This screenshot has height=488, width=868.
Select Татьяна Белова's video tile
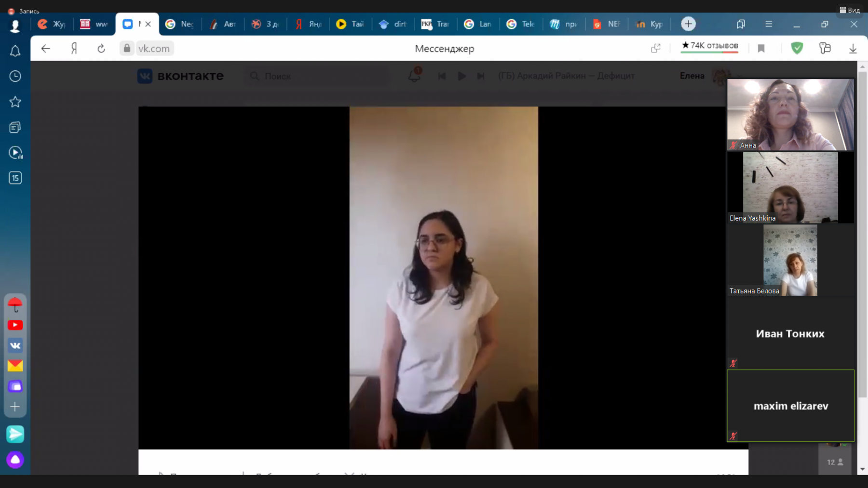(x=790, y=260)
